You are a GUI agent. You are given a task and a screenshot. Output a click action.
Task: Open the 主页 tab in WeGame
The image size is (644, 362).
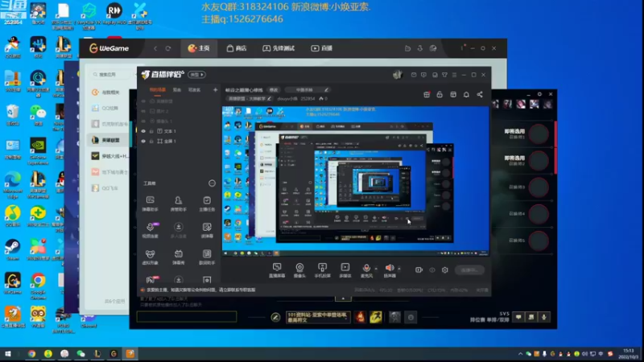[199, 48]
